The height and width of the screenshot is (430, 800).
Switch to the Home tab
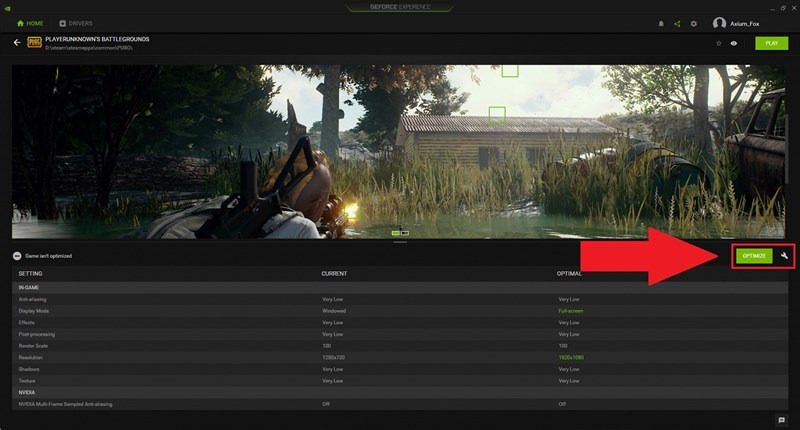tap(30, 23)
